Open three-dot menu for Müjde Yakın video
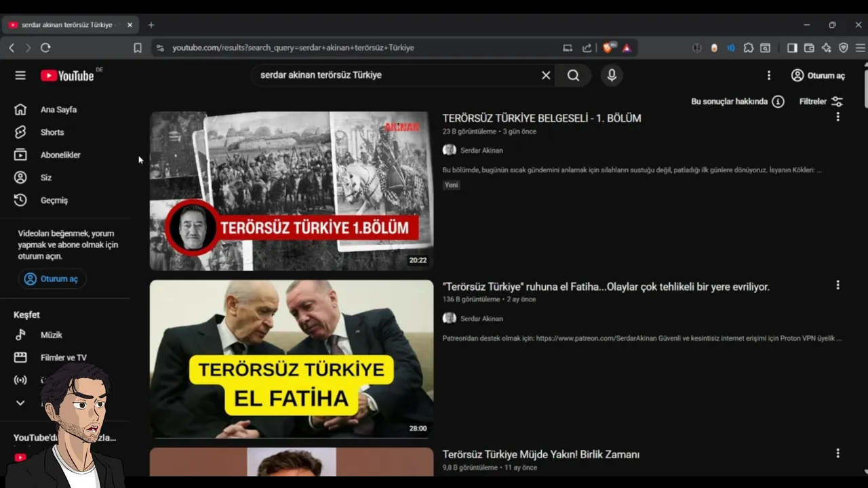The image size is (868, 488). 837,453
